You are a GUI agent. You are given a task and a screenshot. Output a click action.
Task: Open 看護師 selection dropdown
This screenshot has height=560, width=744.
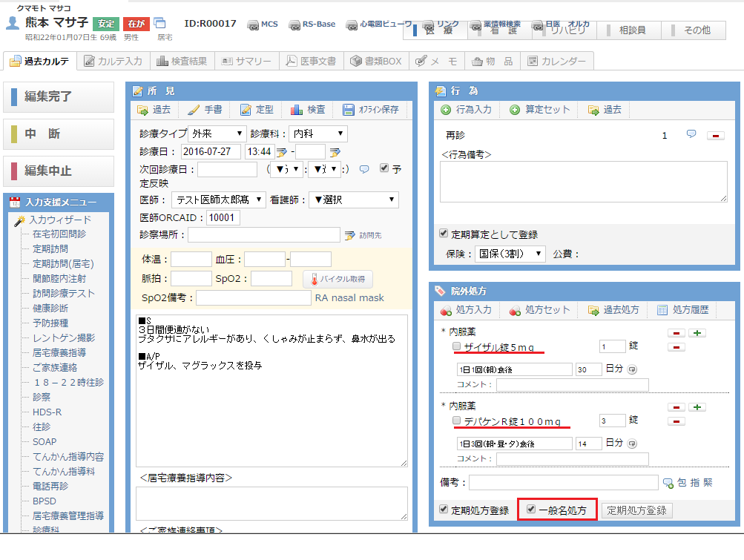tap(354, 200)
